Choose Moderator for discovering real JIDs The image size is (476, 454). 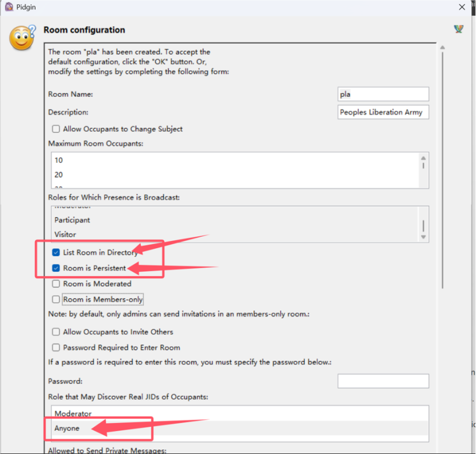point(73,413)
